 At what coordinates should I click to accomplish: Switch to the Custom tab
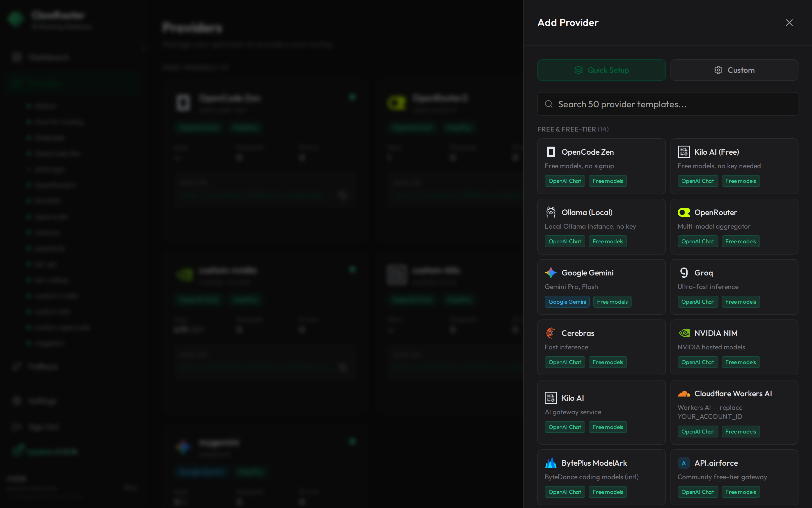(x=734, y=70)
